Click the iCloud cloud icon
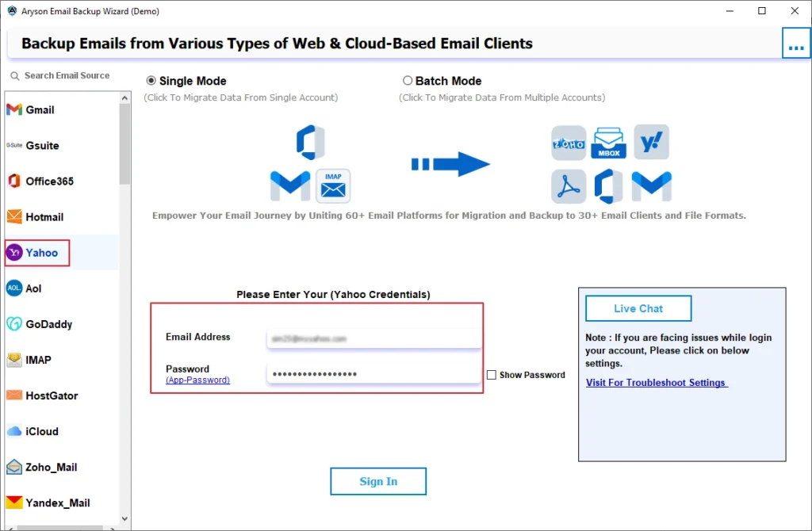812x531 pixels. [14, 431]
